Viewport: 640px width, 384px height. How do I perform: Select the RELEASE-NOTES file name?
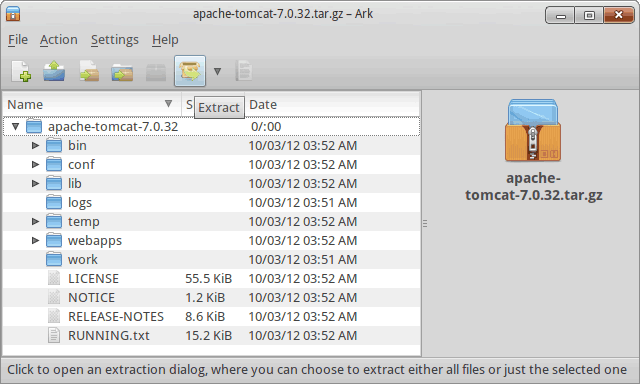pos(116,316)
